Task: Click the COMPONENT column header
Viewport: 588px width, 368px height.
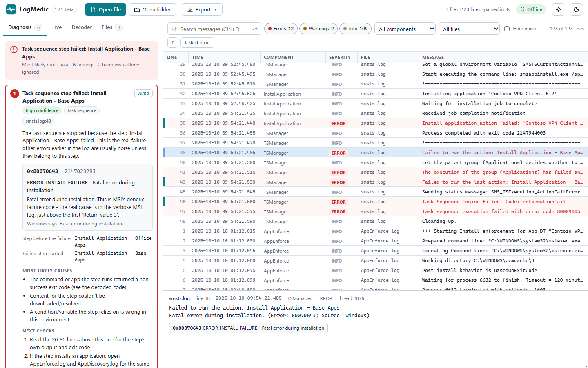Action: coord(293,57)
